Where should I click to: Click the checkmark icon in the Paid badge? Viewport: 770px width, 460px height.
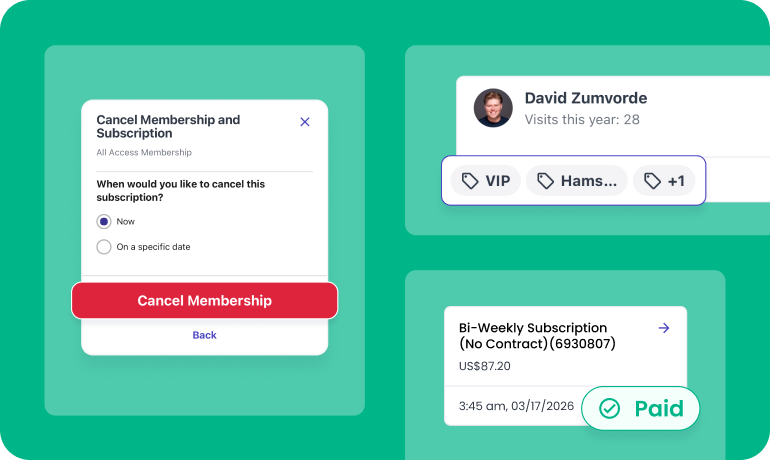pos(609,408)
